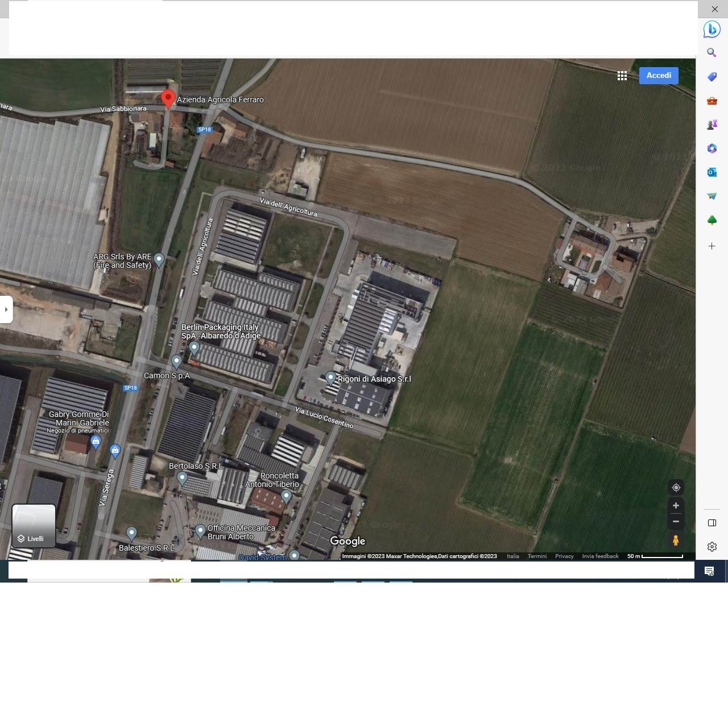Viewport: 728px width, 710px height.
Task: Open the Edge sidebar paper plane icon
Action: click(x=712, y=196)
